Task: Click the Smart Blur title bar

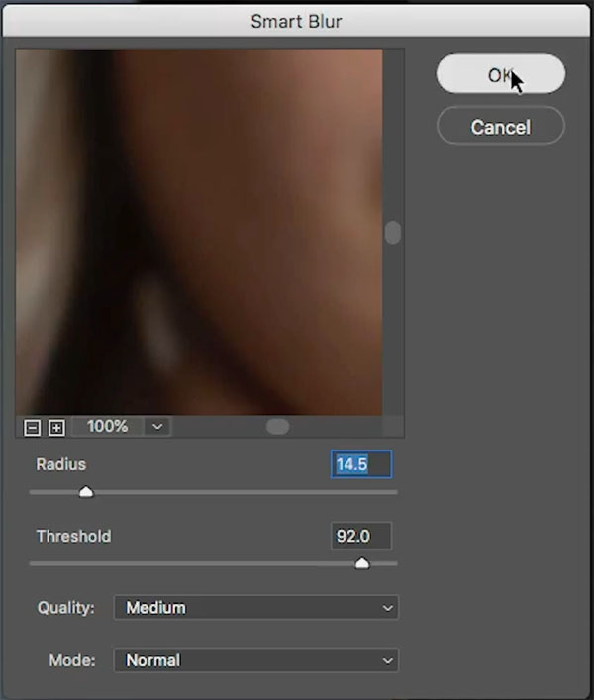Action: tap(296, 21)
